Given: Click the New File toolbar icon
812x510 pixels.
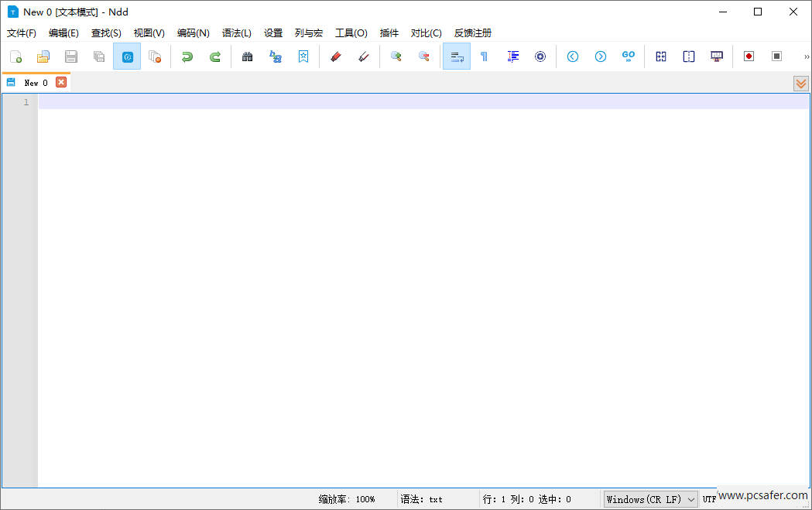Looking at the screenshot, I should coord(15,56).
